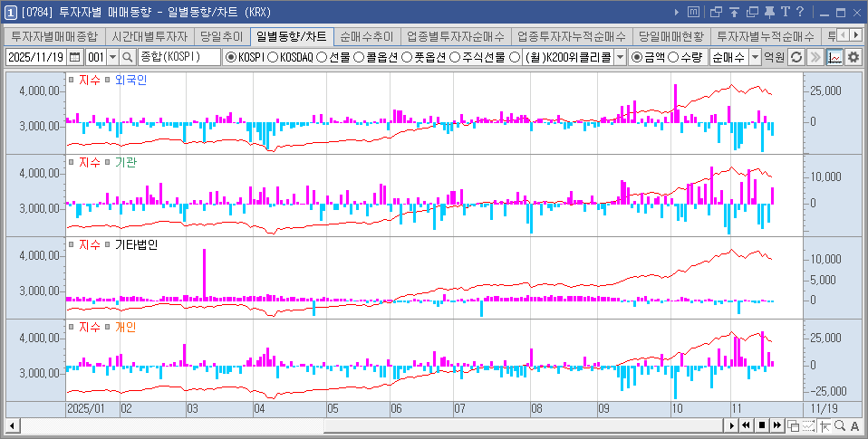Open the calendar date picker icon
The width and height of the screenshot is (868, 439).
tap(75, 57)
